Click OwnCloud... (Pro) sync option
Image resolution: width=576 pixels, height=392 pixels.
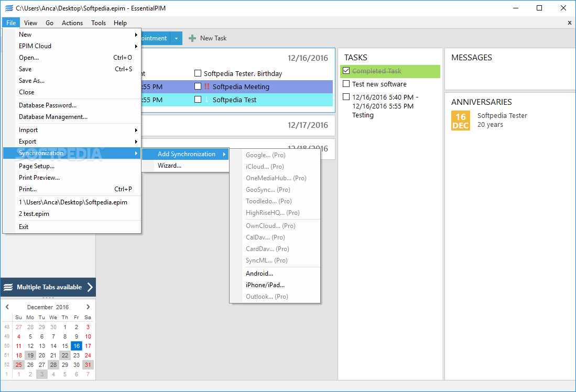275,226
